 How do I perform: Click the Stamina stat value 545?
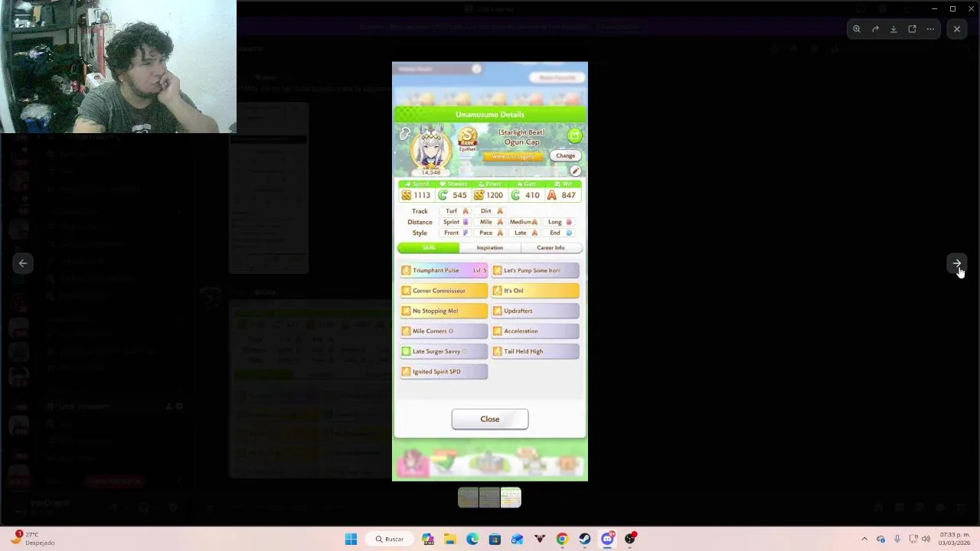pos(459,195)
